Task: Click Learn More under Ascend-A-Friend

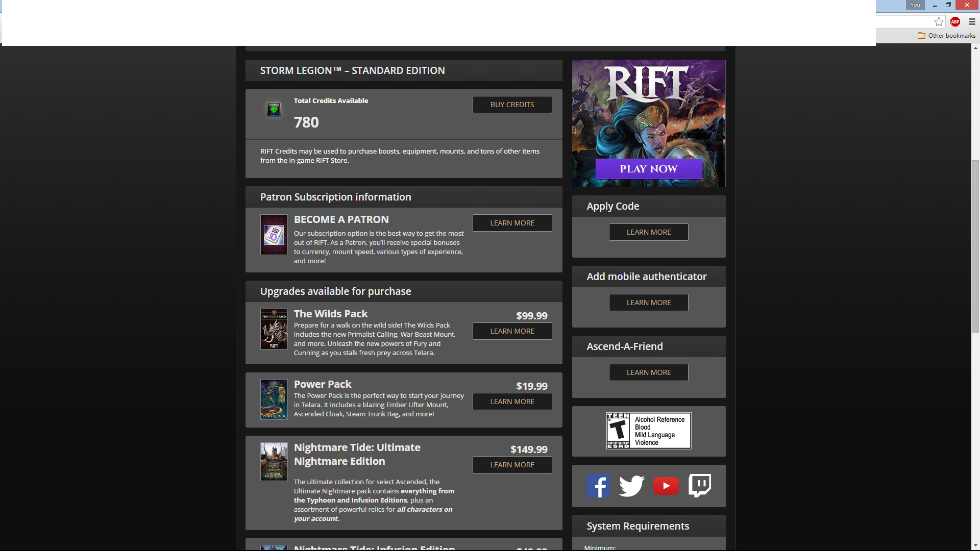Action: tap(649, 372)
